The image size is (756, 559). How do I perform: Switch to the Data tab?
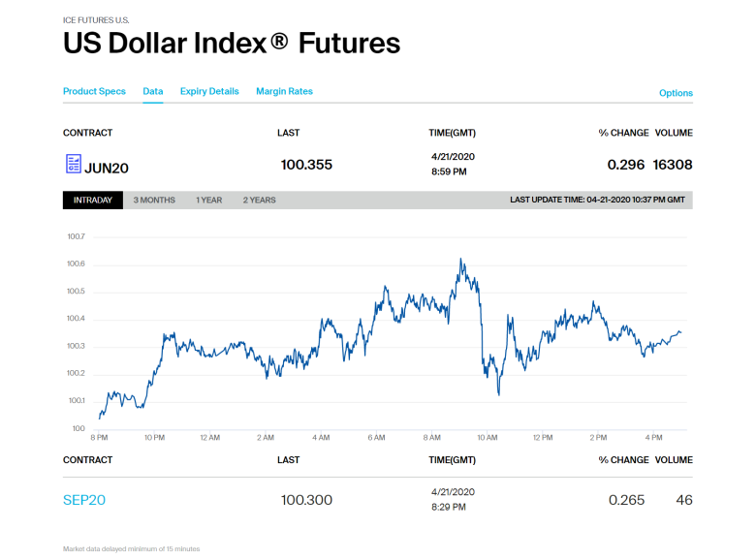click(152, 92)
